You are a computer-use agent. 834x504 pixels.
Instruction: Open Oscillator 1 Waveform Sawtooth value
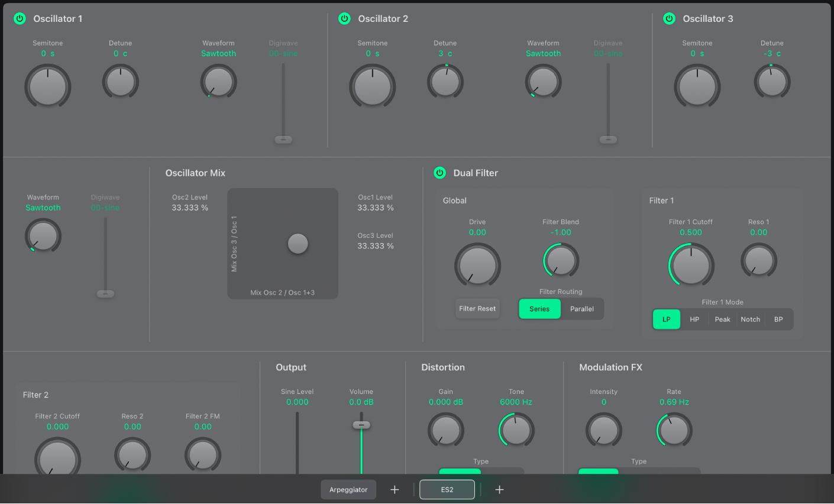(218, 53)
